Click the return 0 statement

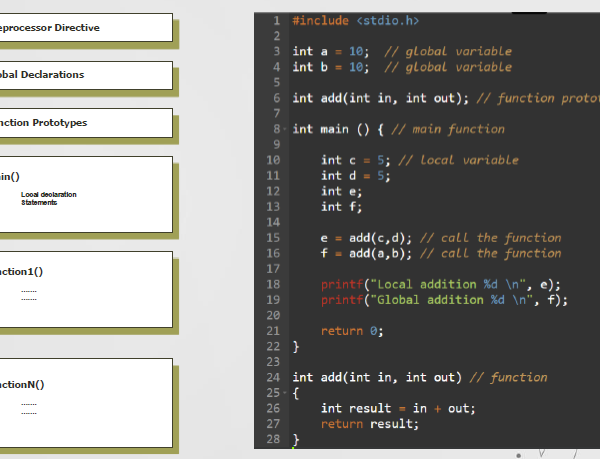(351, 331)
